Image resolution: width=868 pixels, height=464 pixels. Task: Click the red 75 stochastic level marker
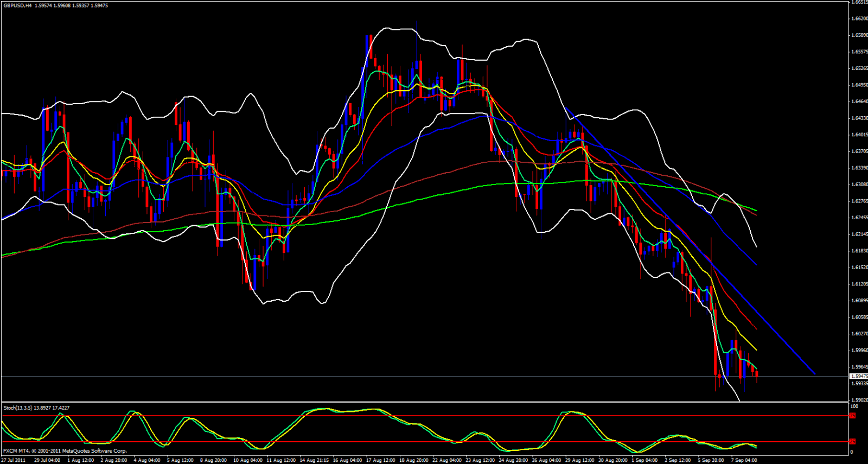click(852, 416)
